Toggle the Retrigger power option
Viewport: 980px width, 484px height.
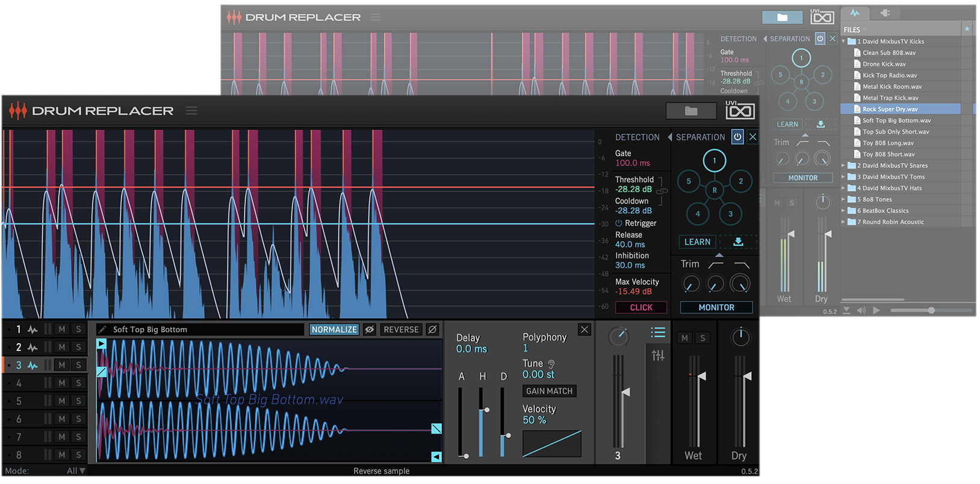click(619, 223)
